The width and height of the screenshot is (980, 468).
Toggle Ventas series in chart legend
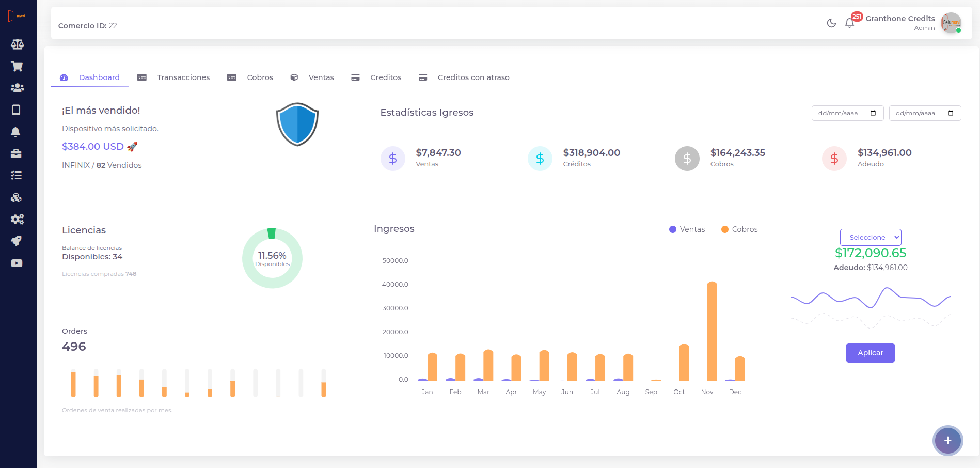pyautogui.click(x=687, y=229)
